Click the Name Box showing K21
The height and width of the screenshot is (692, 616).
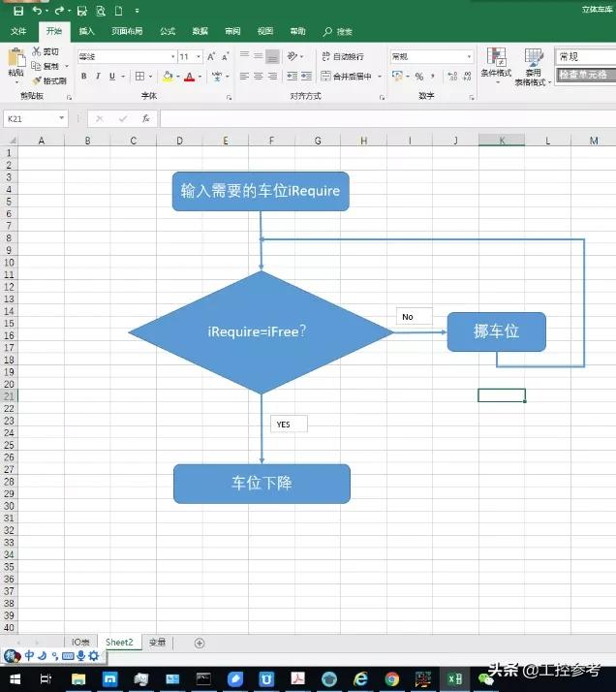point(35,118)
